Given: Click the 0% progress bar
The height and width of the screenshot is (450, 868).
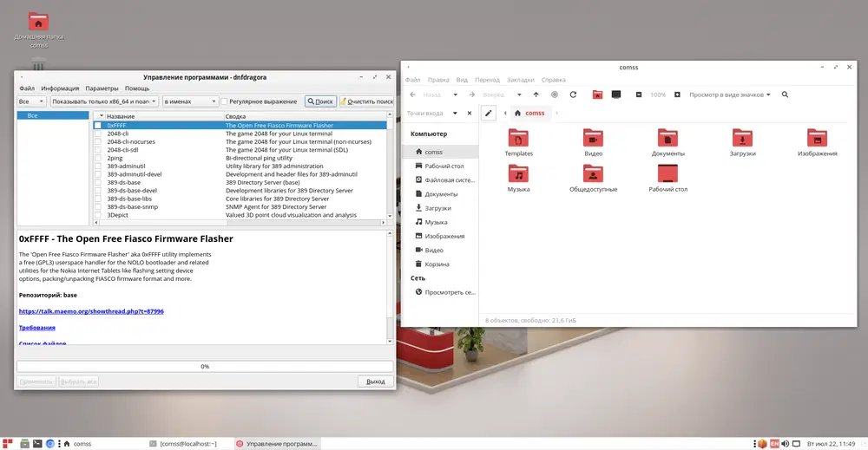Looking at the screenshot, I should 205,366.
